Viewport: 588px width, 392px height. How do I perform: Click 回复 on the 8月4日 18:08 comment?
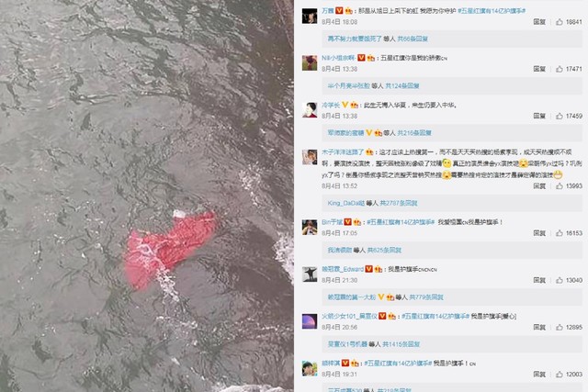[539, 22]
